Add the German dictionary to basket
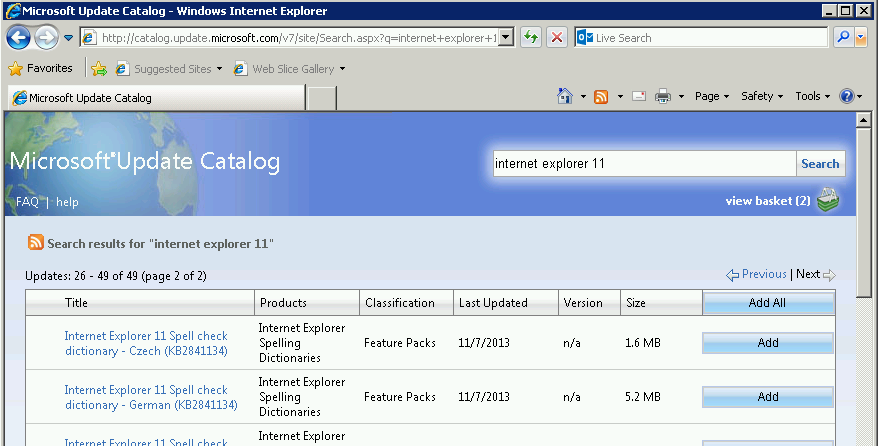Screen dimensions: 878x446 point(768,397)
